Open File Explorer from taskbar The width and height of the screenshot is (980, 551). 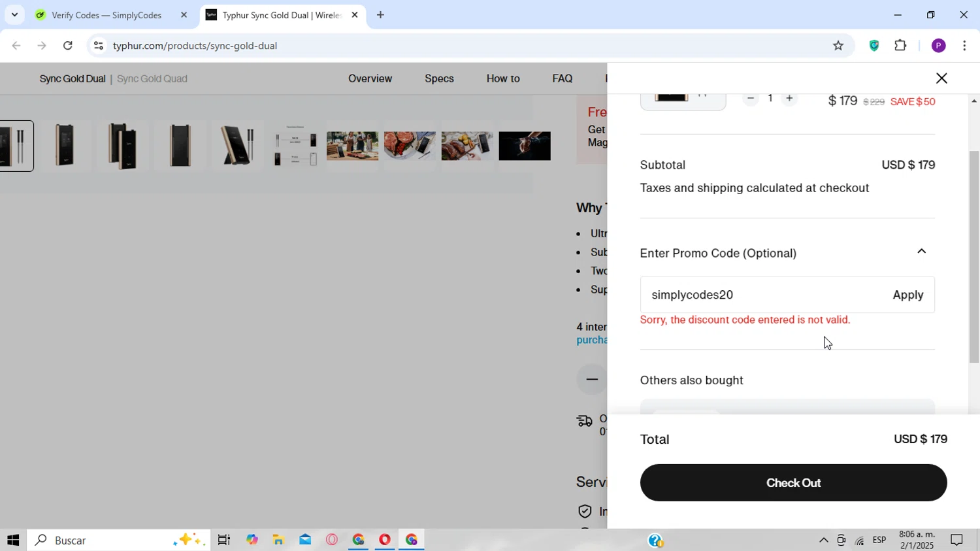pyautogui.click(x=278, y=540)
